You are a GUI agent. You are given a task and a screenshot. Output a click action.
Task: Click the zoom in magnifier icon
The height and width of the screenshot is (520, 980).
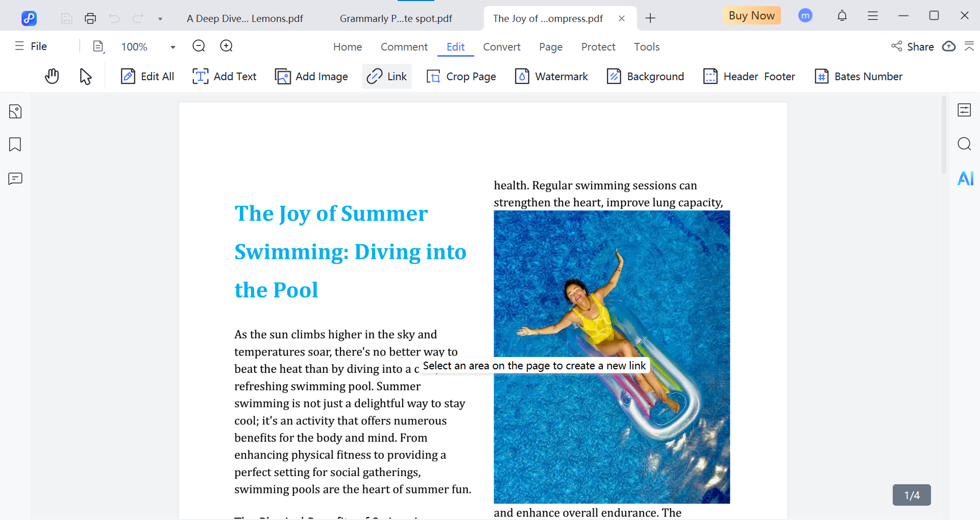coord(226,46)
